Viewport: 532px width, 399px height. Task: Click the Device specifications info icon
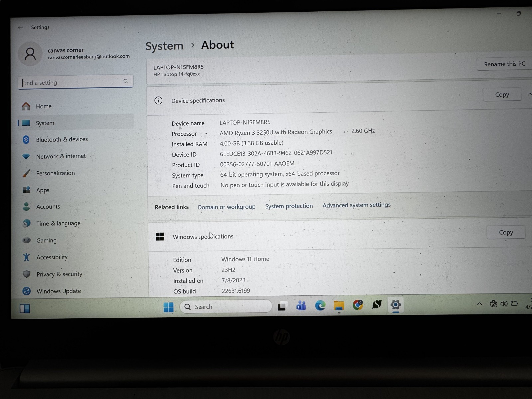coord(158,100)
